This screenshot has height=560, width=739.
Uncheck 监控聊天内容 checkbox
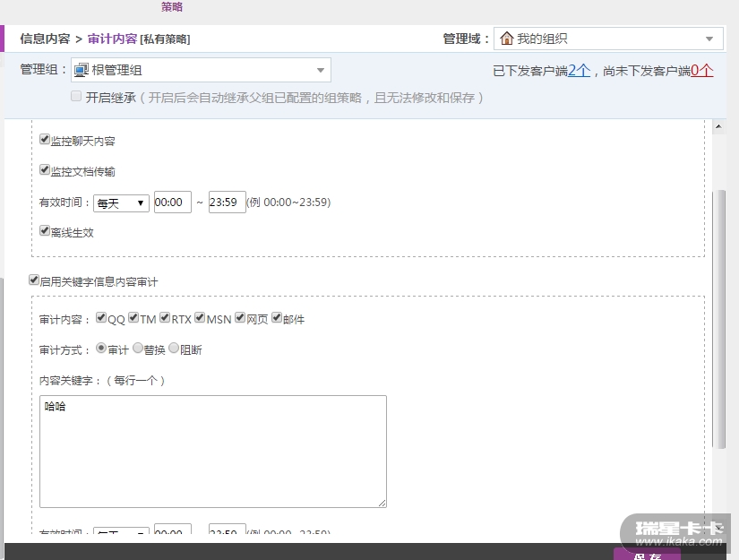(44, 139)
